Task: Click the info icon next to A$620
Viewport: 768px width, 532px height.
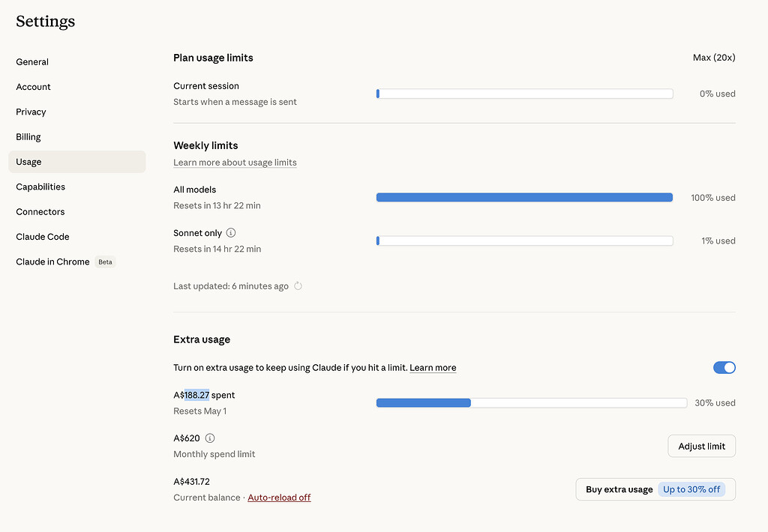Action: pyautogui.click(x=210, y=438)
